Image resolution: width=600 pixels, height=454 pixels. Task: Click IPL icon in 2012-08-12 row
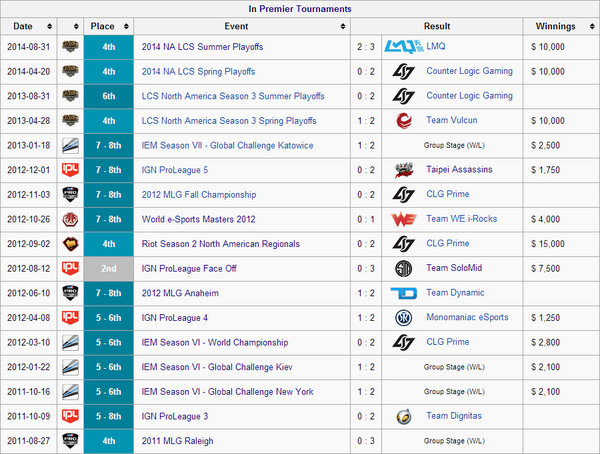pos(70,268)
